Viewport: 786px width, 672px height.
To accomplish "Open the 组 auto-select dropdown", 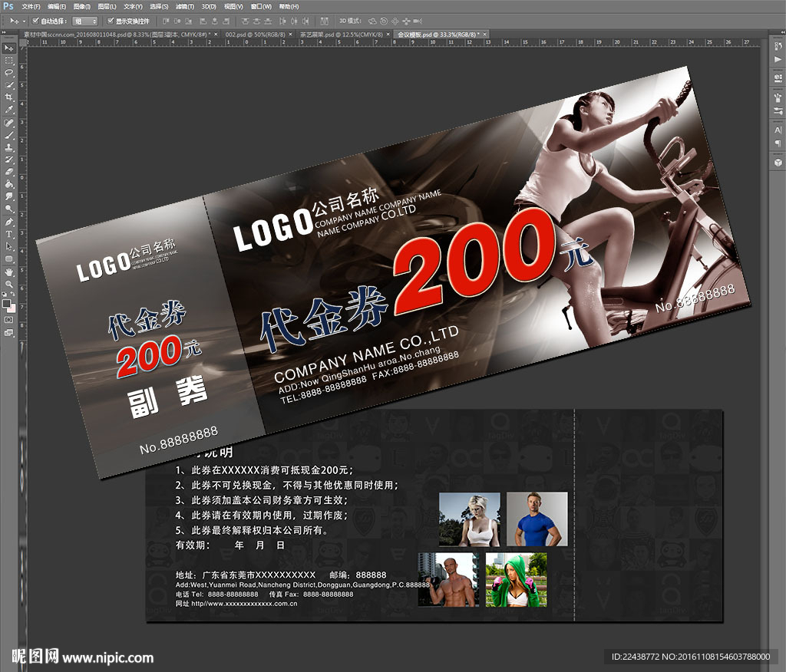I will point(85,21).
